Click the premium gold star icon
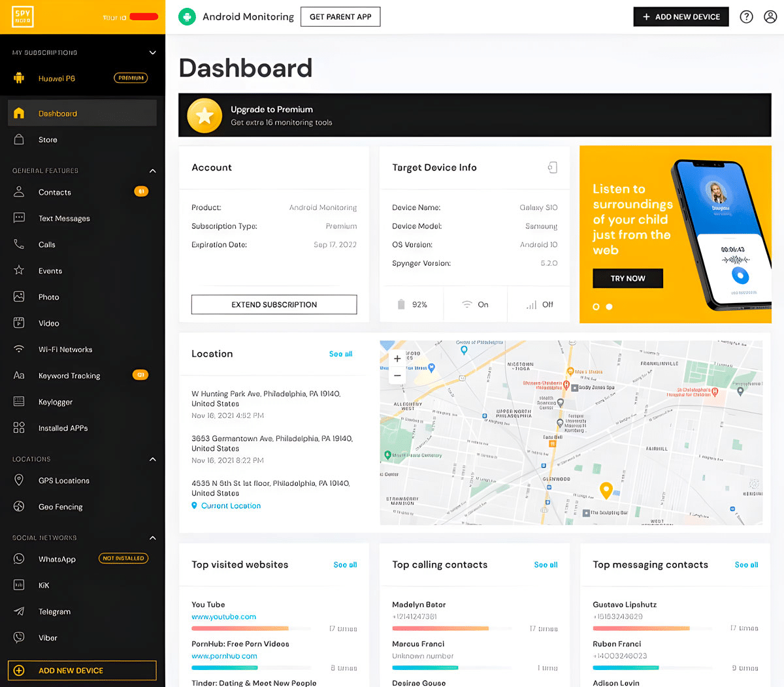This screenshot has width=784, height=687. (x=204, y=116)
